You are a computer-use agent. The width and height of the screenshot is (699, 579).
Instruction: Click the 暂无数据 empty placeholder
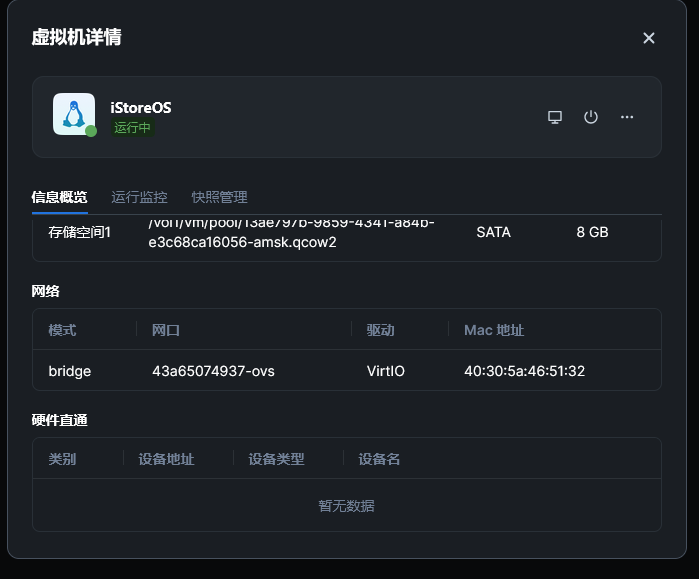(346, 506)
